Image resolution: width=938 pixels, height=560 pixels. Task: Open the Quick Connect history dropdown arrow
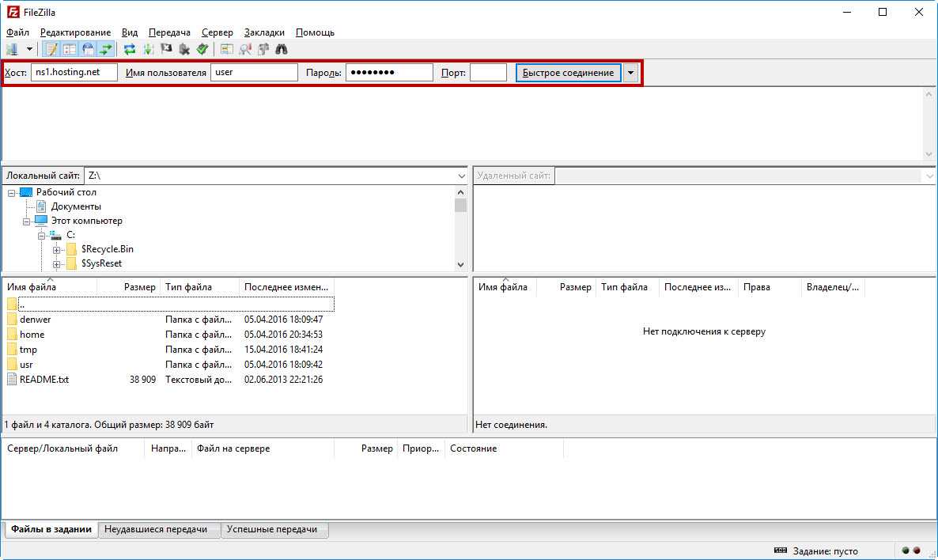click(x=630, y=73)
